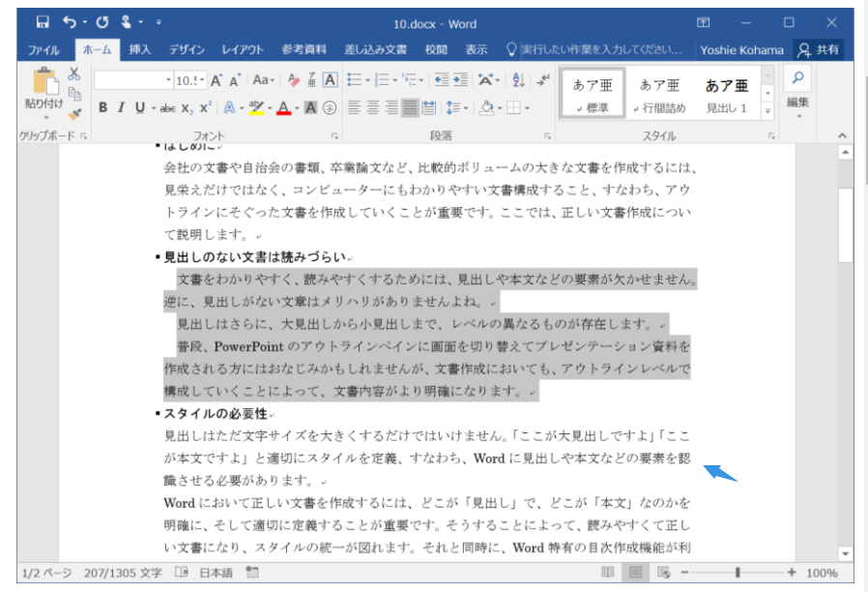Open Find/Edit search magnifier
868x592 pixels.
point(797,77)
